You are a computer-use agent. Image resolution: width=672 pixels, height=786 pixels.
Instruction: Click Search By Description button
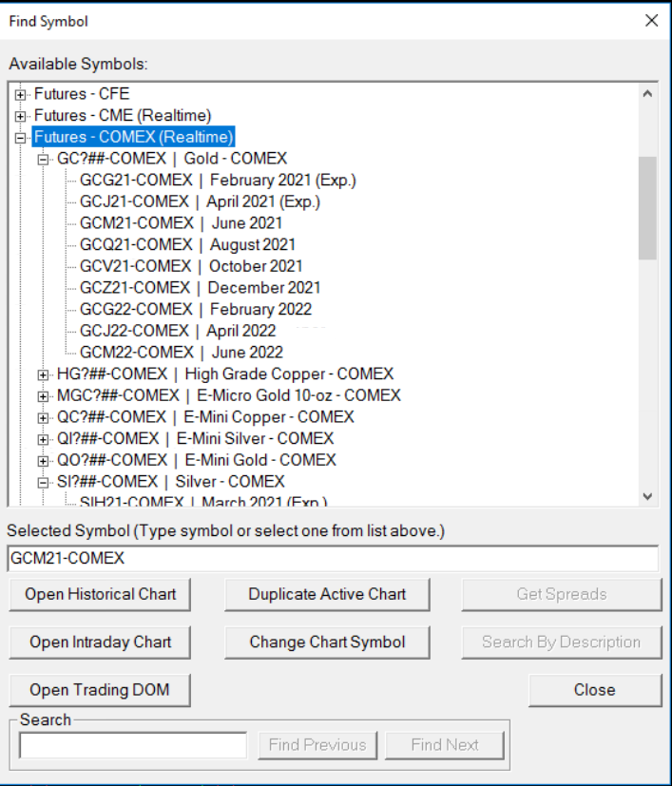tap(562, 642)
